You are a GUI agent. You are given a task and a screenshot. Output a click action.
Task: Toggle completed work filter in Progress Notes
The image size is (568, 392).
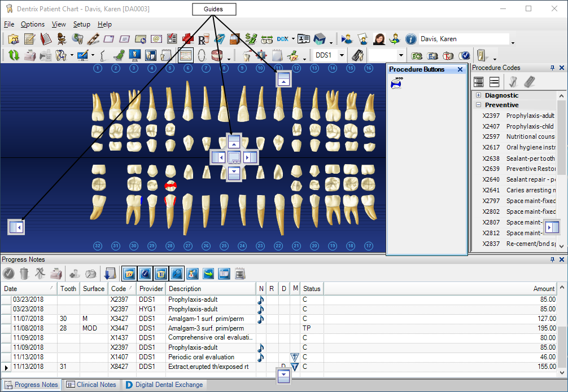click(145, 274)
